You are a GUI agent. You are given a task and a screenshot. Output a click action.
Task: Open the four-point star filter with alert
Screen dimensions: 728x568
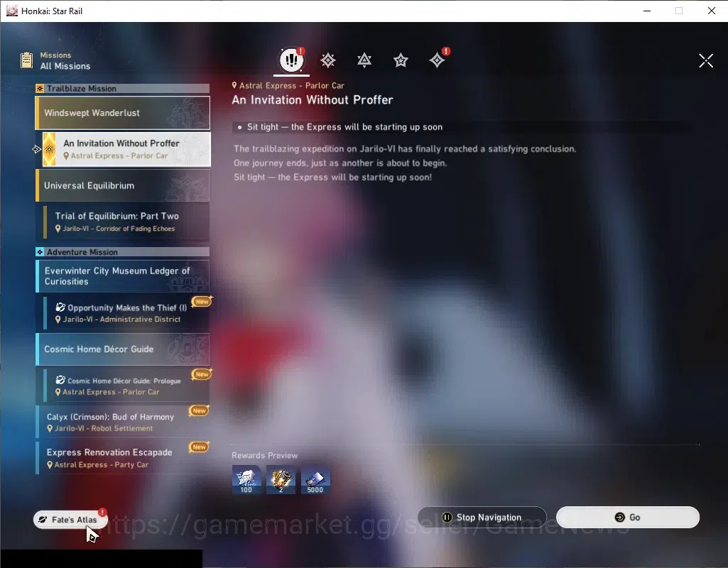tap(438, 60)
